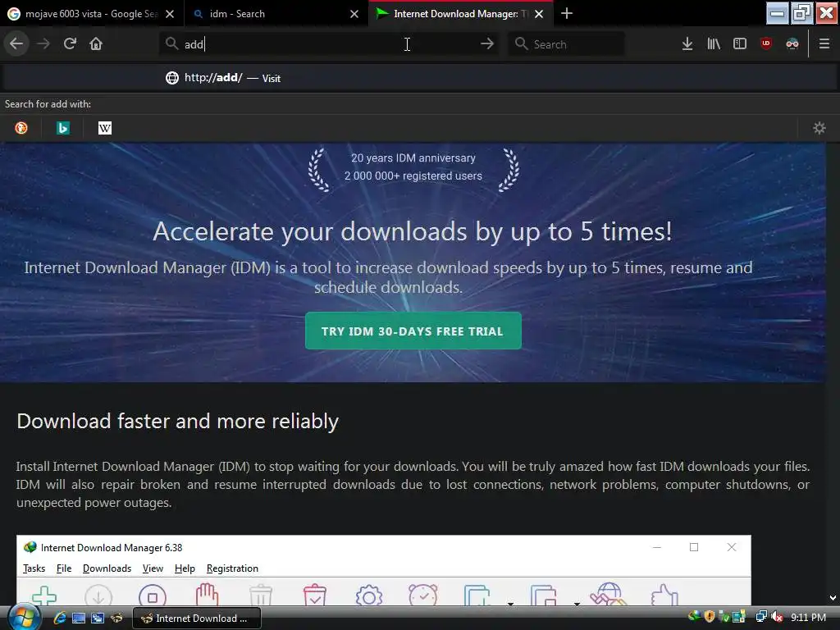Click the Stop circle icon in IDM
The width and height of the screenshot is (840, 630).
152,596
